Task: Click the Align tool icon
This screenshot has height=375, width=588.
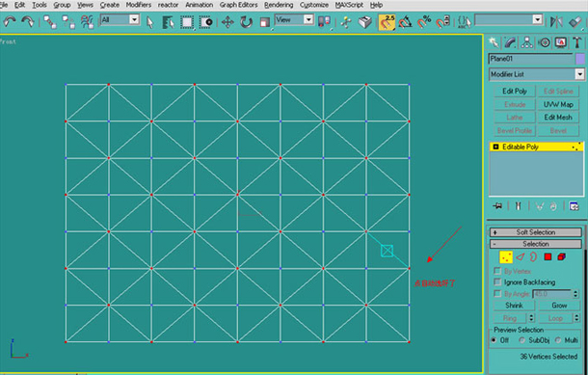Action: 575,22
